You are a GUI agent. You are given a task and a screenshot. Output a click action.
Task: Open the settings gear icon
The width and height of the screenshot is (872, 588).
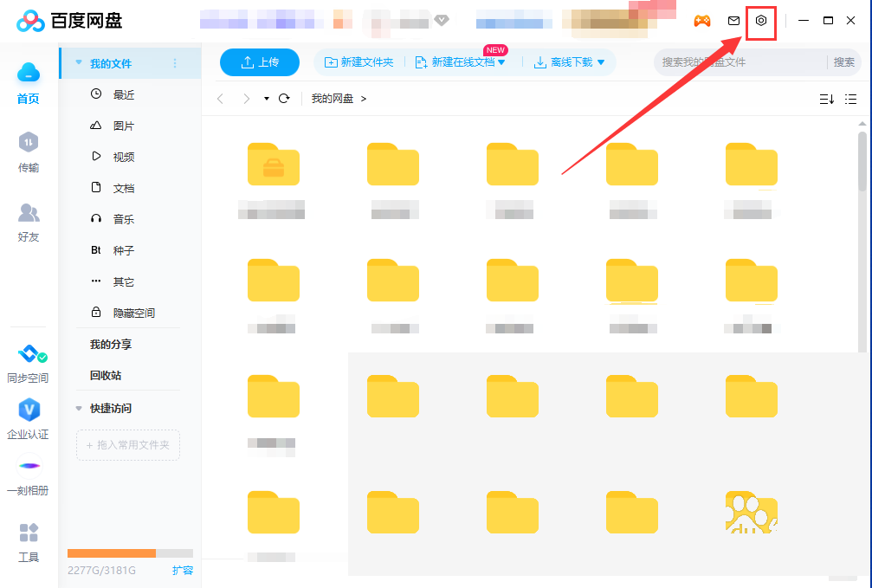pyautogui.click(x=761, y=21)
